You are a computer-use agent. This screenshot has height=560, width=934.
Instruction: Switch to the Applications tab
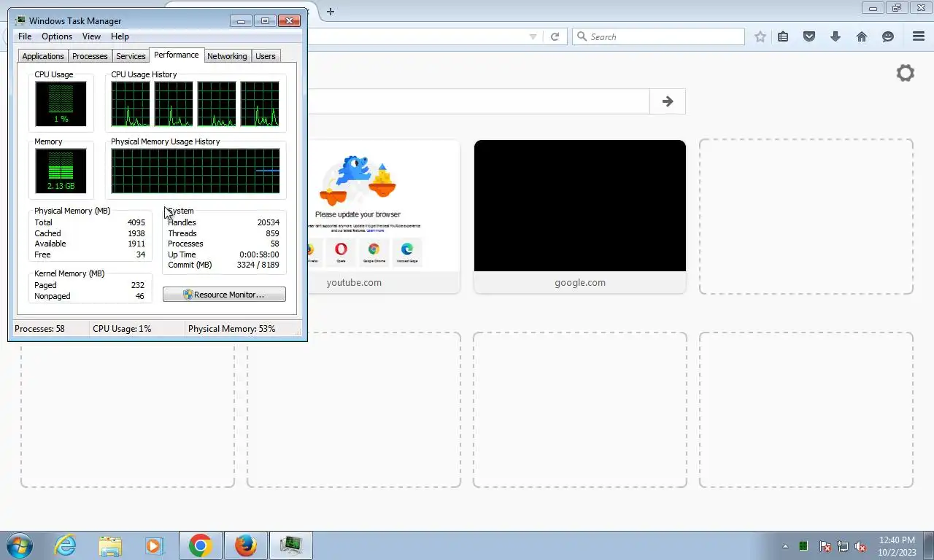pyautogui.click(x=43, y=56)
